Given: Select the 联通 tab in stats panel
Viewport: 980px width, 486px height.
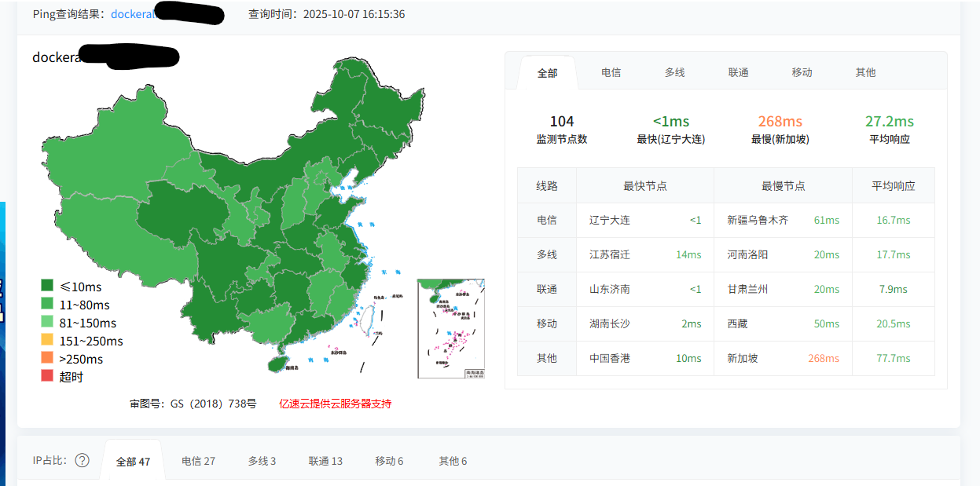Looking at the screenshot, I should [x=738, y=72].
